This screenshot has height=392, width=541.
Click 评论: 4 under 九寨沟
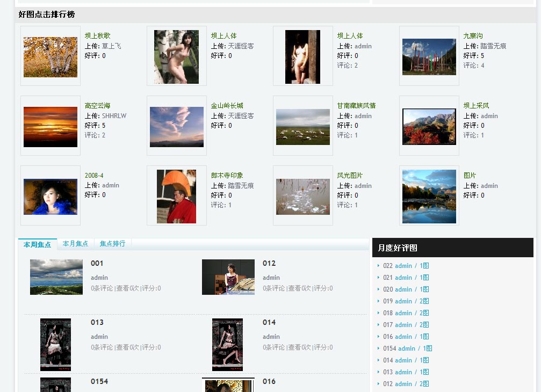474,66
